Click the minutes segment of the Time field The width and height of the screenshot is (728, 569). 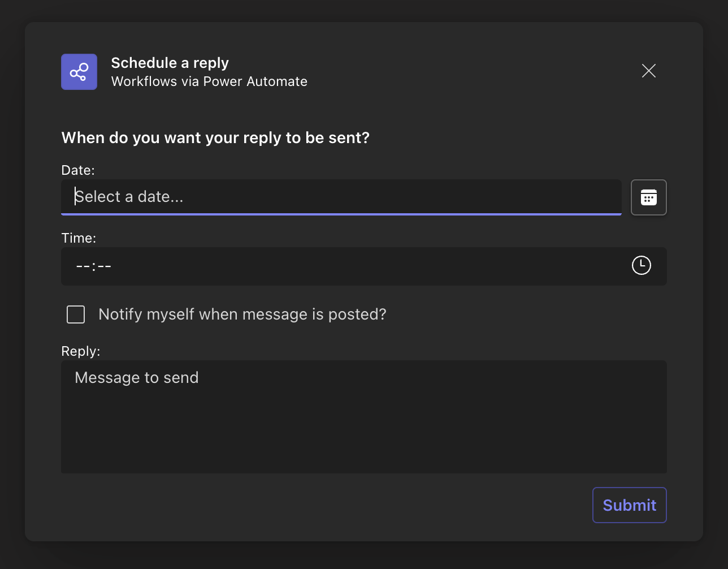tap(105, 266)
